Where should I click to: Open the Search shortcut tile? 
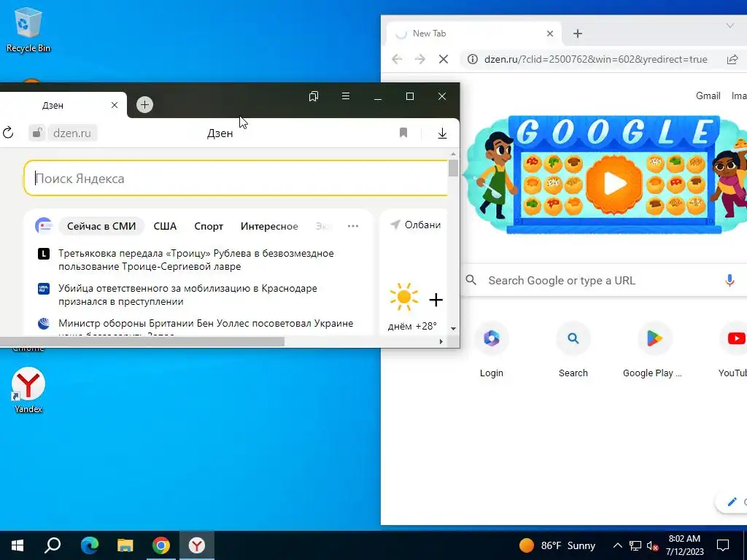[573, 350]
